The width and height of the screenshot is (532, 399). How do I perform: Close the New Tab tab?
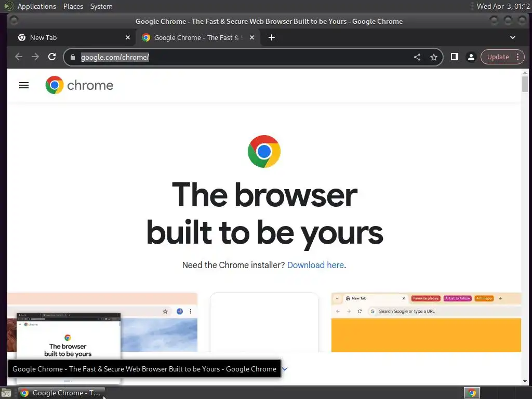pyautogui.click(x=128, y=37)
